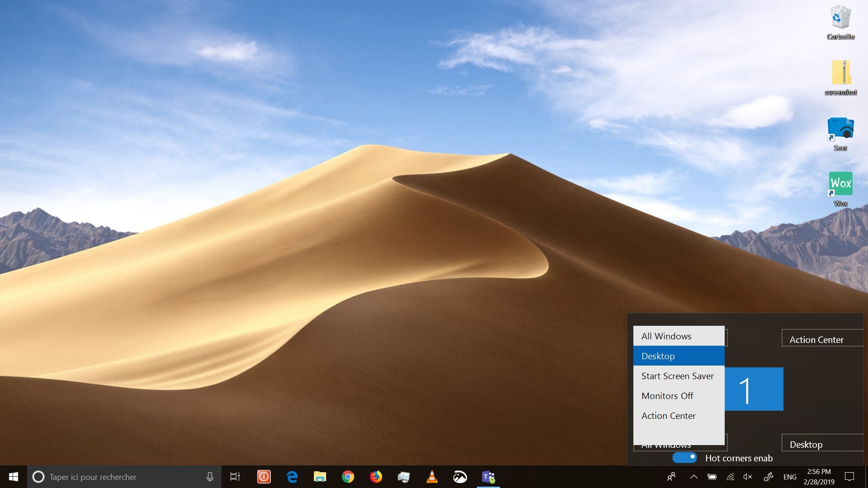The width and height of the screenshot is (868, 488).
Task: Open Task View from the taskbar
Action: click(x=235, y=477)
